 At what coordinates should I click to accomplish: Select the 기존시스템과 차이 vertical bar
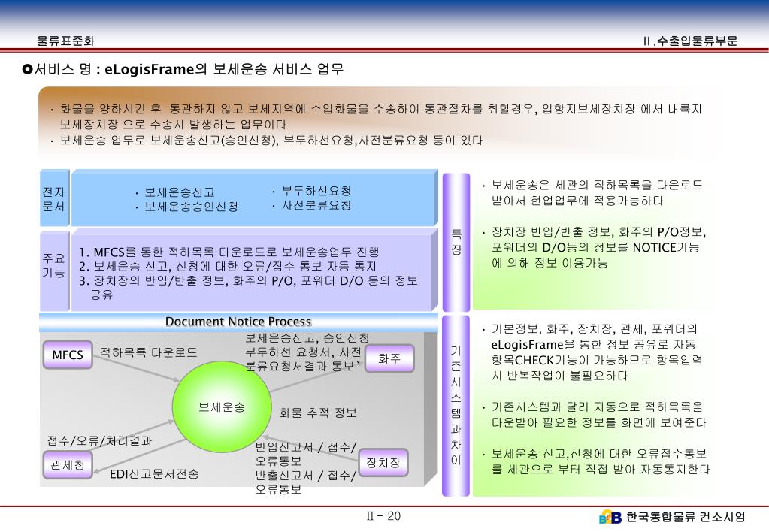coord(456,406)
